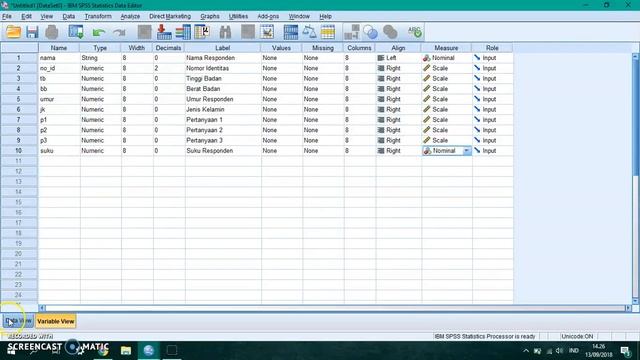Print using the printer icon
640x360 pixels.
[51, 32]
